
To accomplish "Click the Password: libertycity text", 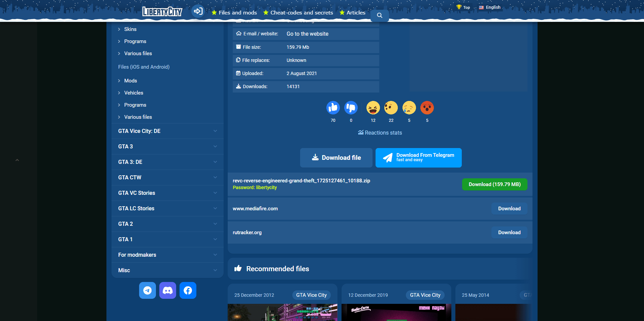I will [x=255, y=187].
